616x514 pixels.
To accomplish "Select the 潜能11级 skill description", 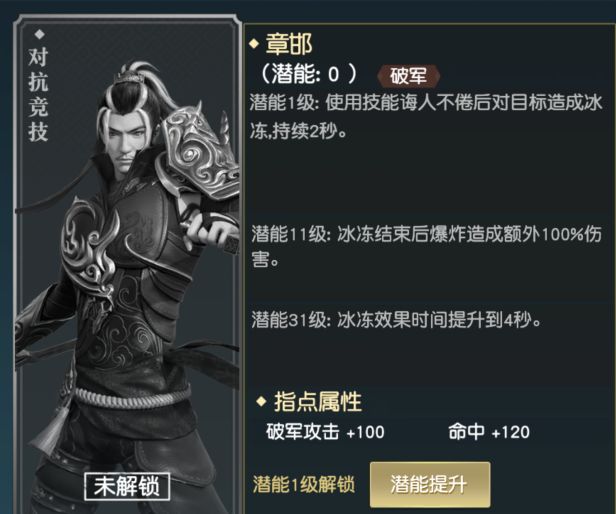I will 426,247.
